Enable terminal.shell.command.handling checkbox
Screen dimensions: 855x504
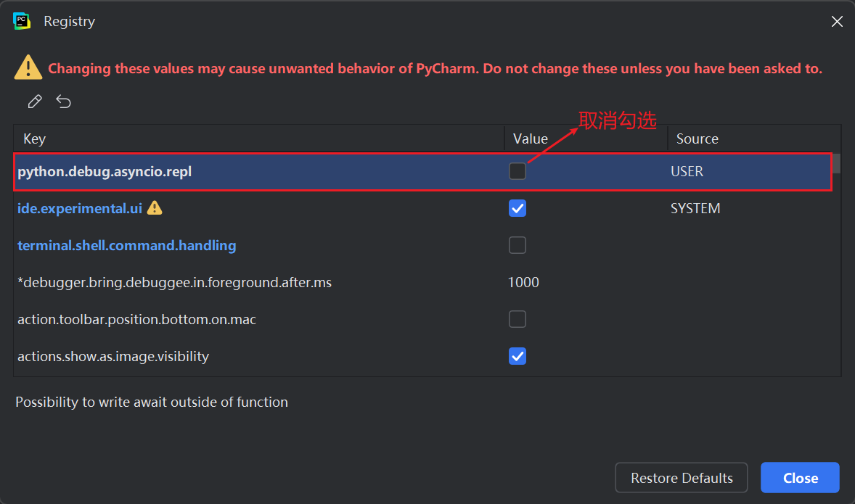tap(517, 245)
